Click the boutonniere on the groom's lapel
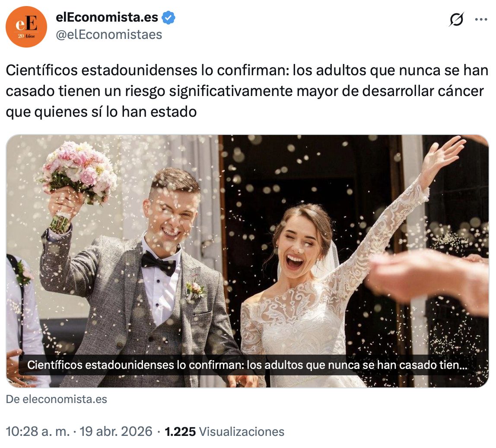This screenshot has width=496, height=448. [x=194, y=290]
